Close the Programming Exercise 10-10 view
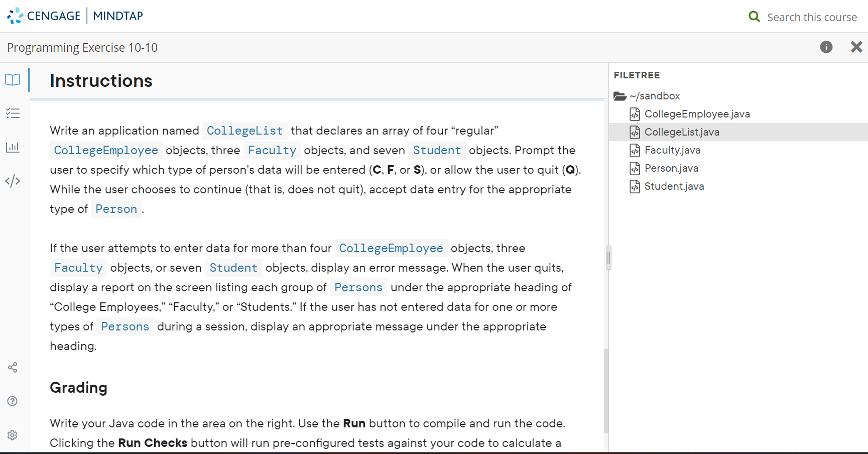The height and width of the screenshot is (454, 868). point(856,47)
